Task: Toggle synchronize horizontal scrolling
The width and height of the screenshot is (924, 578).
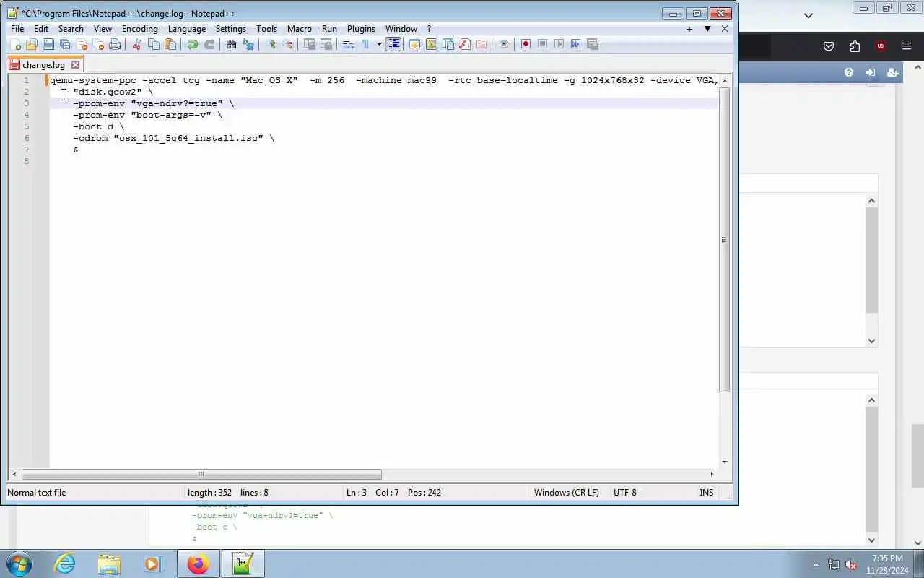Action: point(326,44)
